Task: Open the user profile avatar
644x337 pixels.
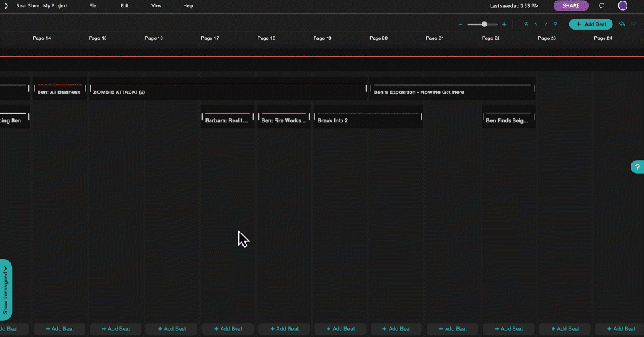Action: coord(623,5)
